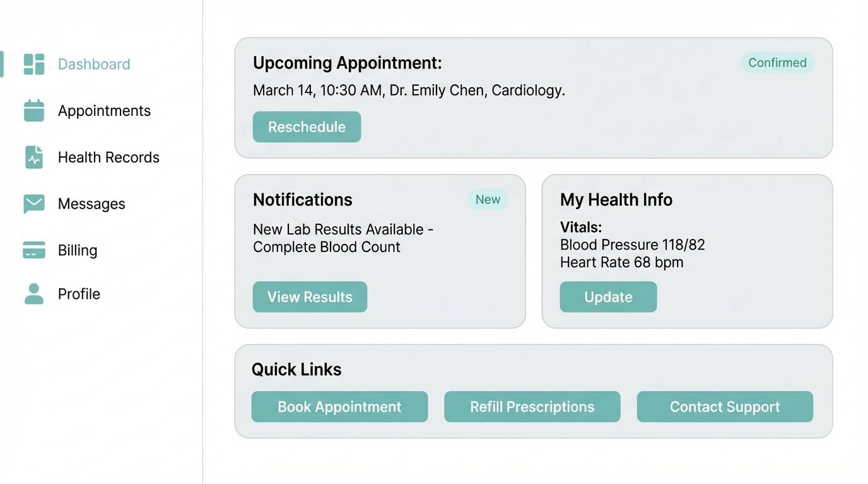
Task: Contact support from Quick Links
Action: click(724, 406)
